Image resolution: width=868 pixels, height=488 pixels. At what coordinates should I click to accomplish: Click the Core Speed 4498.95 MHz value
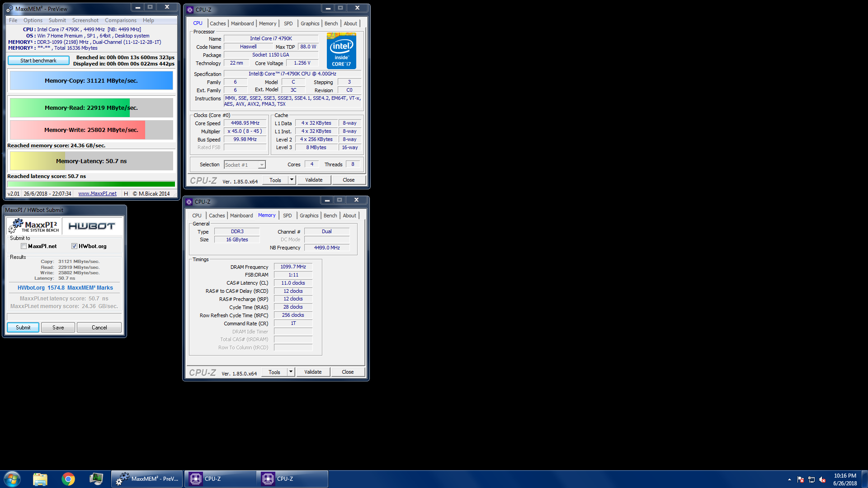[245, 123]
